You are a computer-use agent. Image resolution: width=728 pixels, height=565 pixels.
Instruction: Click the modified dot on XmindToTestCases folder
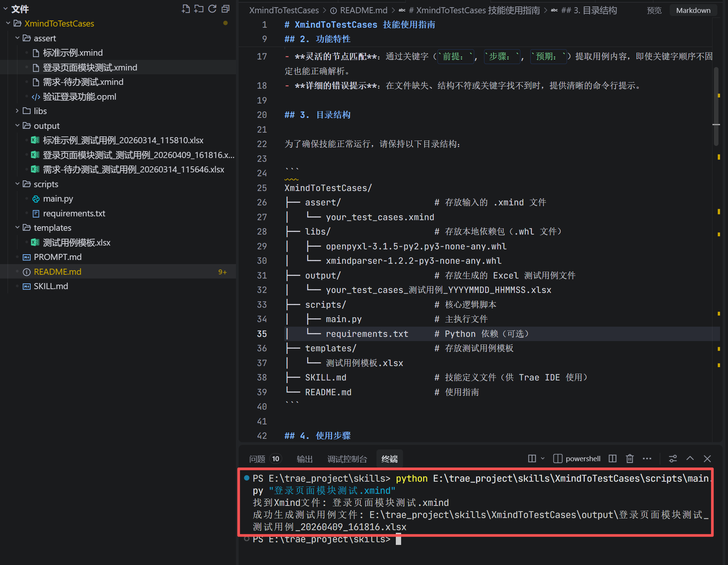pos(225,23)
